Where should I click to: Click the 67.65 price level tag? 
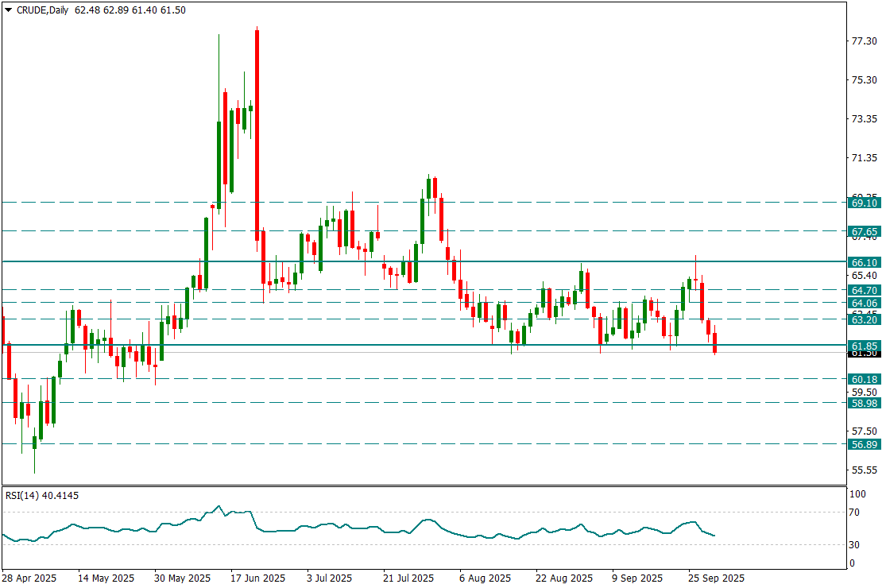[x=863, y=232]
